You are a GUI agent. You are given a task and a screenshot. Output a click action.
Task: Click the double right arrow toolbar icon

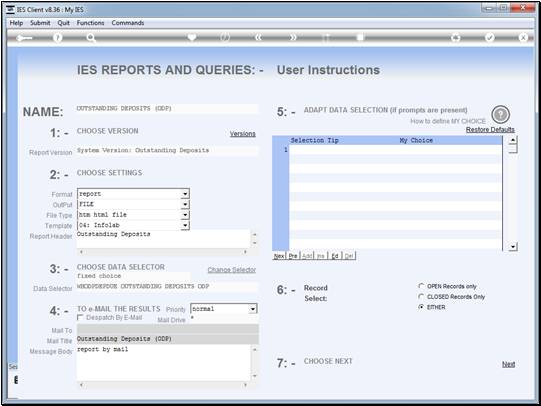click(x=293, y=38)
